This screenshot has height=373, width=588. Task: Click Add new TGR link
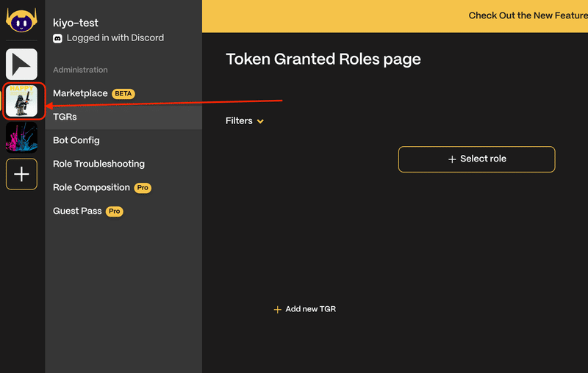pos(305,309)
